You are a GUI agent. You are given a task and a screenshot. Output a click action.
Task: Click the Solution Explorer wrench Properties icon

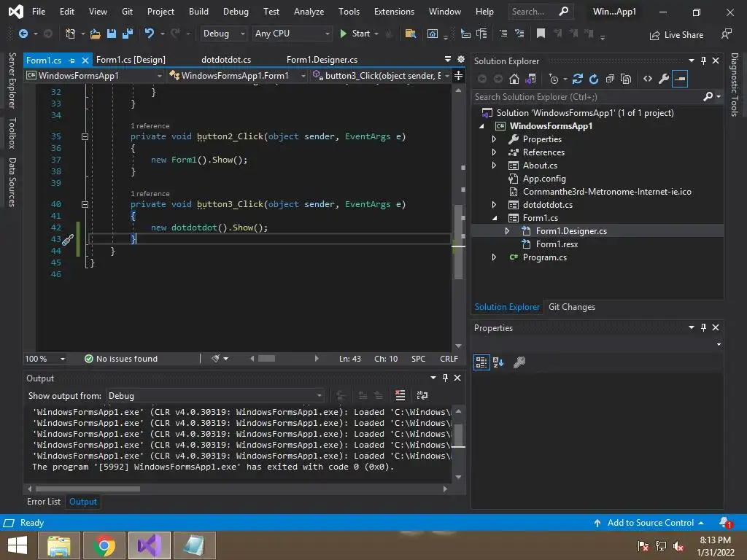coord(663,79)
